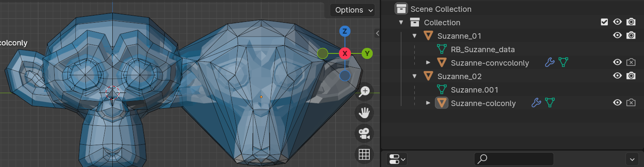Viewport: 644px width, 167px height.
Task: Select the Collection label
Action: click(442, 22)
